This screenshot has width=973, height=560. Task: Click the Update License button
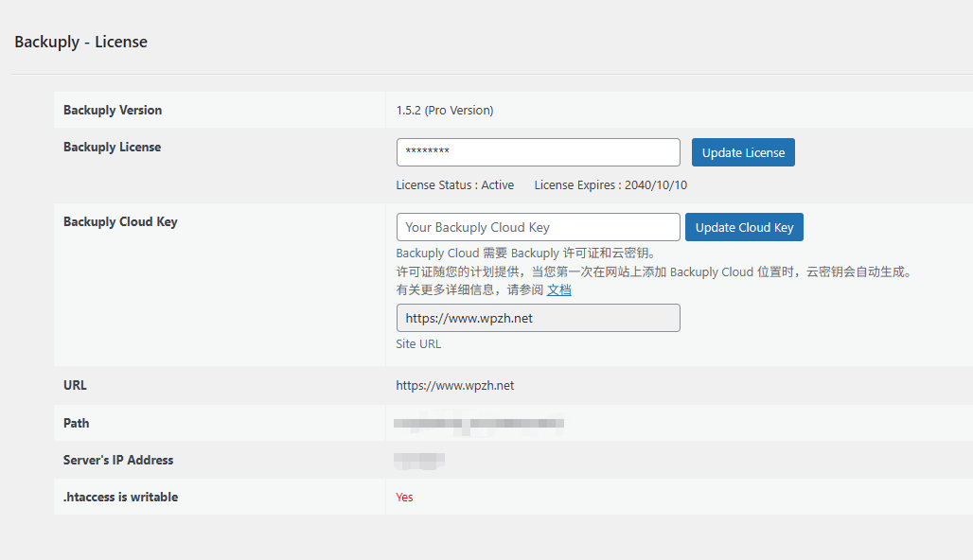coord(743,152)
